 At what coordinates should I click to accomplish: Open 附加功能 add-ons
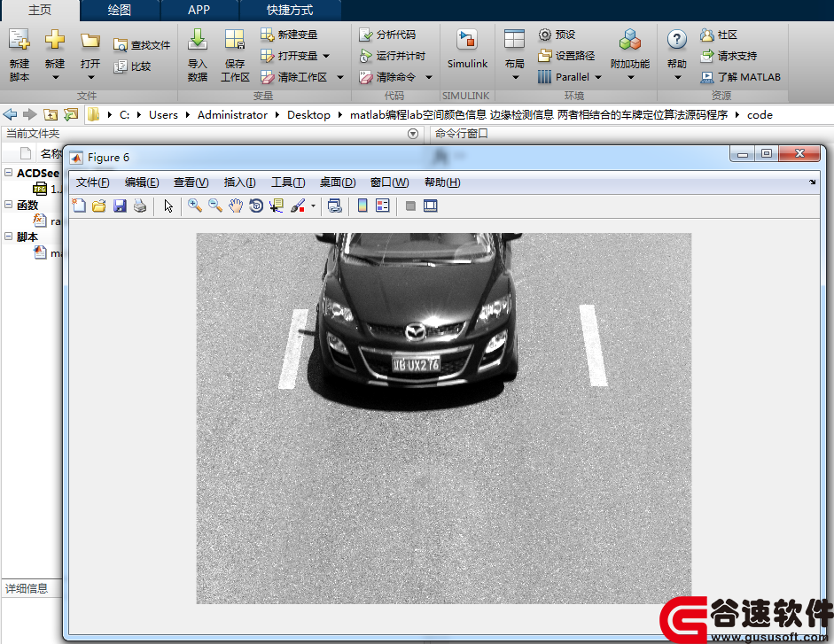(630, 55)
